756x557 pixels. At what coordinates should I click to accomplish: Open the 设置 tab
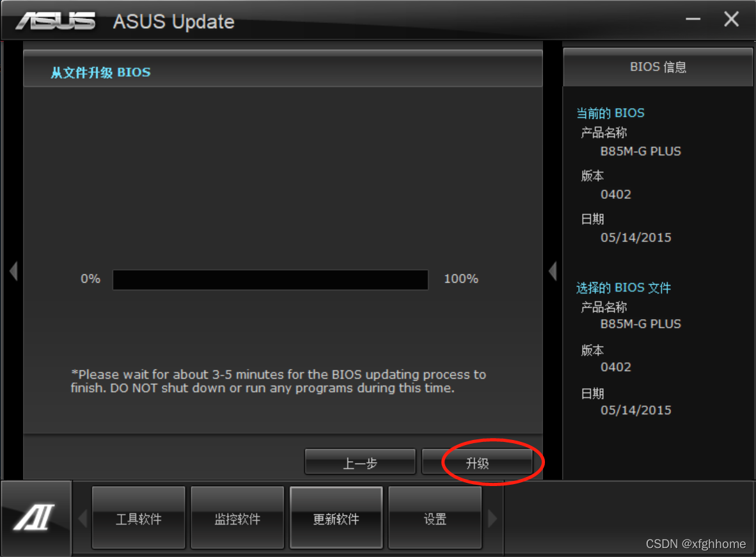point(435,517)
